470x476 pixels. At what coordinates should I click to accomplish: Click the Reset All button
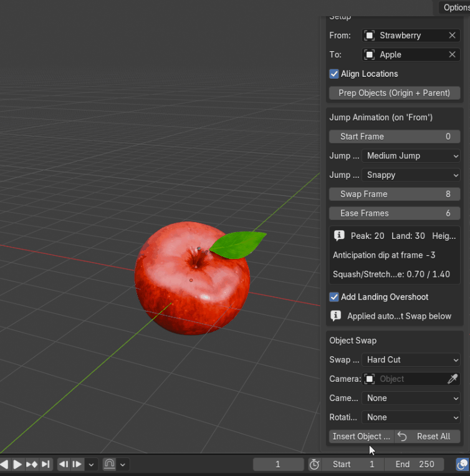[427, 436]
